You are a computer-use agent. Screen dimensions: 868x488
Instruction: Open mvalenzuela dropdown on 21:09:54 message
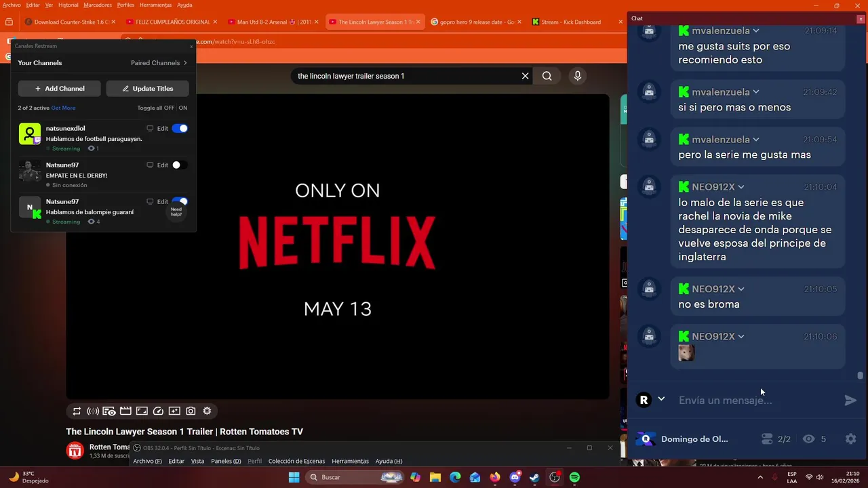pos(756,140)
